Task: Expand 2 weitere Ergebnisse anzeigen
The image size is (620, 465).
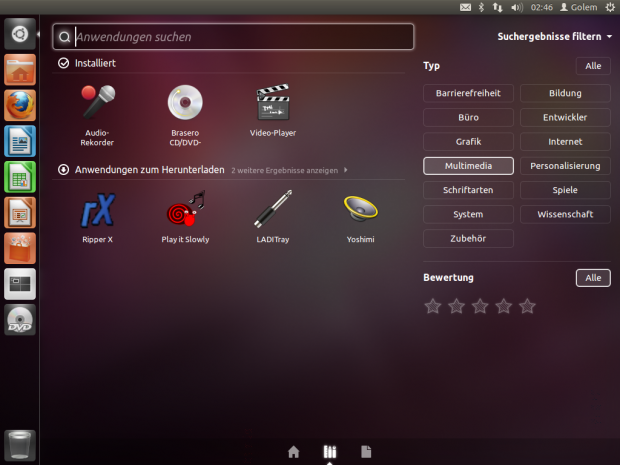Action: pyautogui.click(x=289, y=170)
